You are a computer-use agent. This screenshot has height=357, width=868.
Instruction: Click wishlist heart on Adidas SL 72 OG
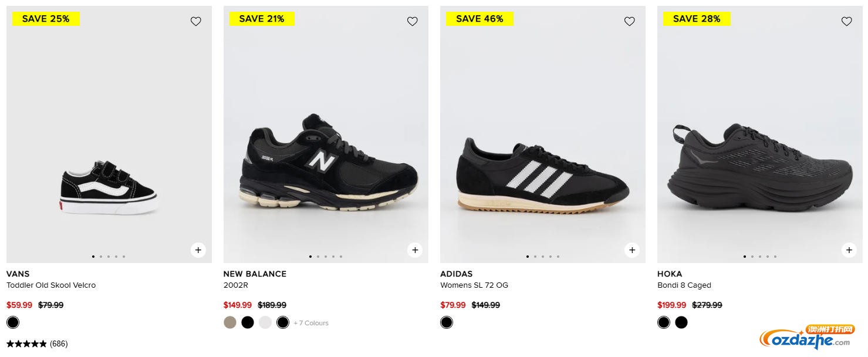click(x=630, y=22)
